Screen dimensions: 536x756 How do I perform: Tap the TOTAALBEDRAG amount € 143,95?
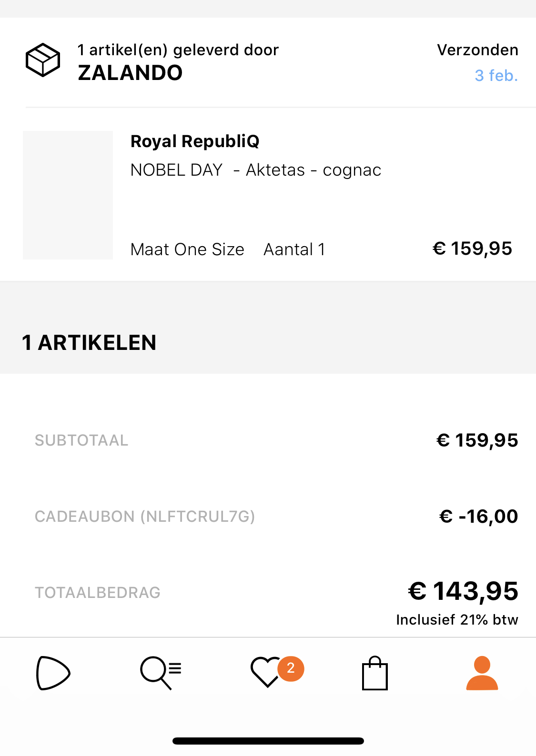click(x=463, y=591)
